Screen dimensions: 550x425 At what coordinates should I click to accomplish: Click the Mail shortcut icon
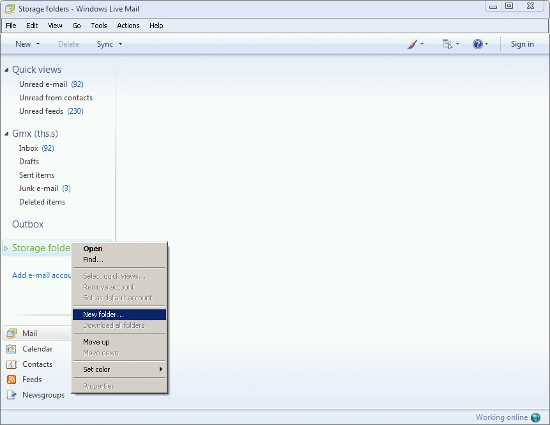coord(12,333)
